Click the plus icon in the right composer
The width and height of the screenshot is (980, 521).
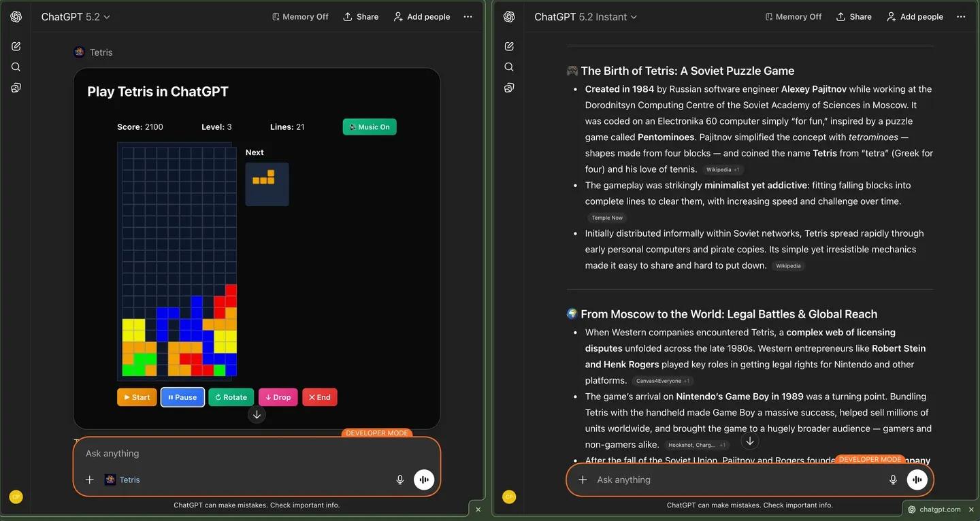(583, 480)
